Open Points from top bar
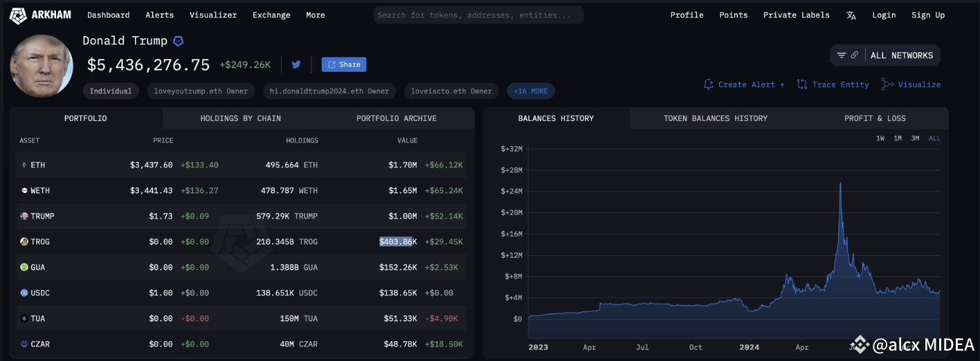 tap(733, 15)
